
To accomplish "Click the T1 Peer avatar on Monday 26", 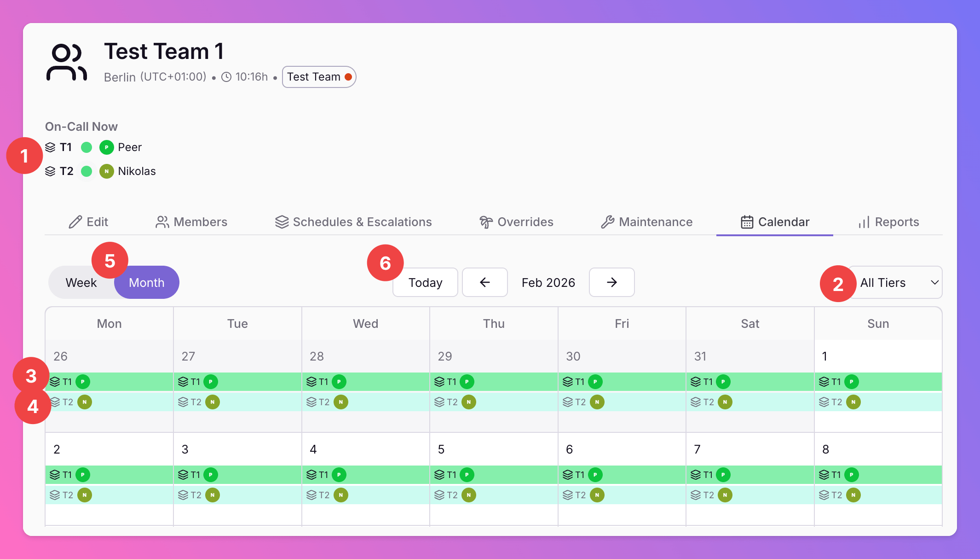I will 83,382.
